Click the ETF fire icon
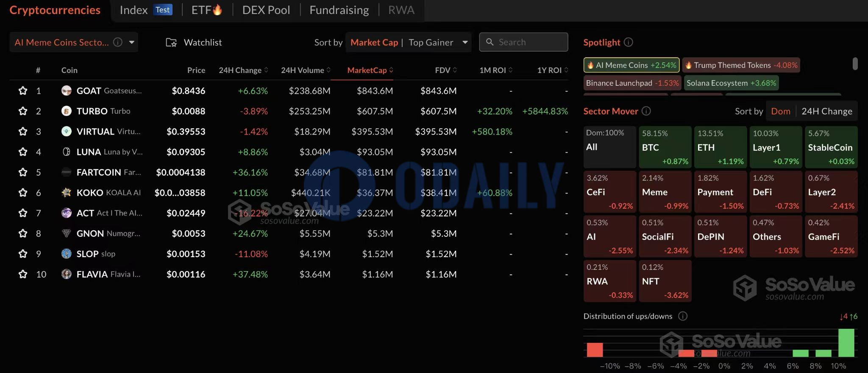 click(x=217, y=9)
